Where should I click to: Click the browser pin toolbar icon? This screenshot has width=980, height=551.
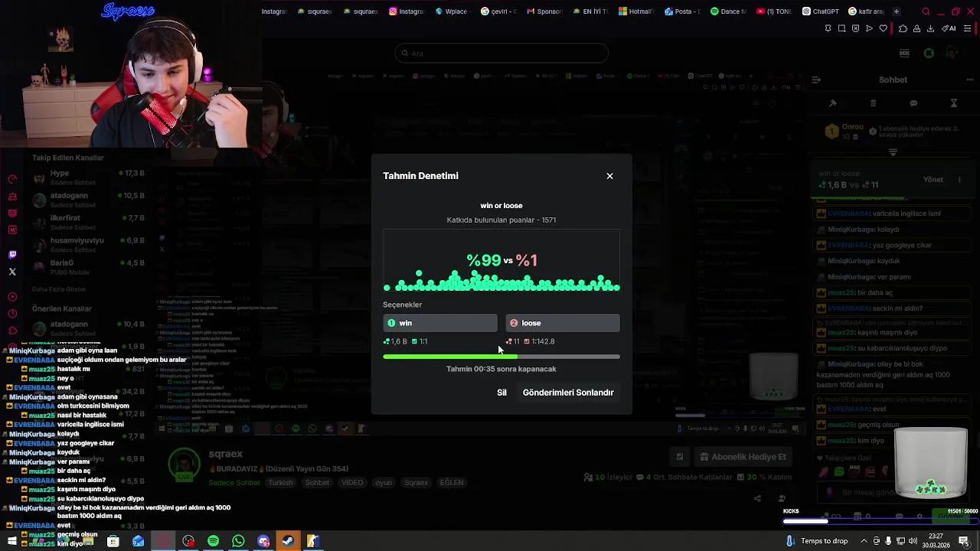click(828, 28)
